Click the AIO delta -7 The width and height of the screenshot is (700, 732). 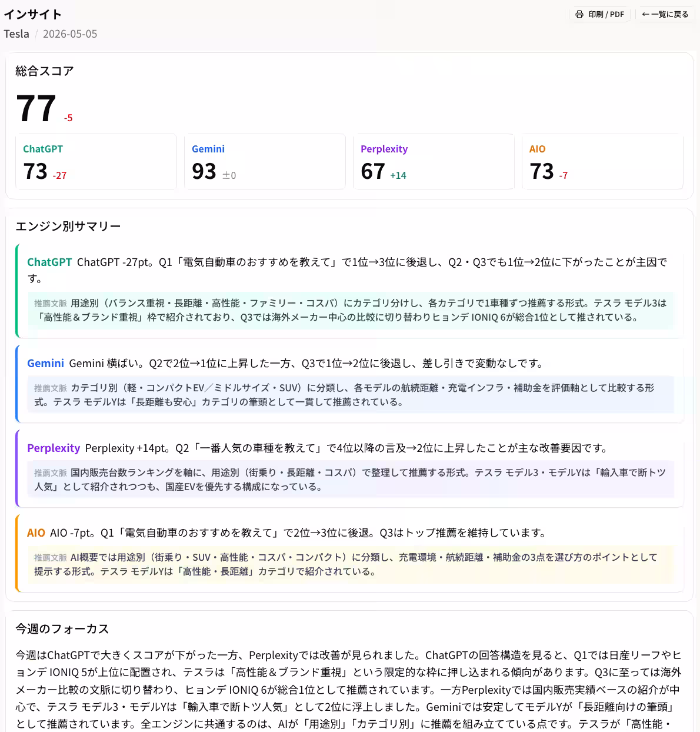click(x=564, y=175)
